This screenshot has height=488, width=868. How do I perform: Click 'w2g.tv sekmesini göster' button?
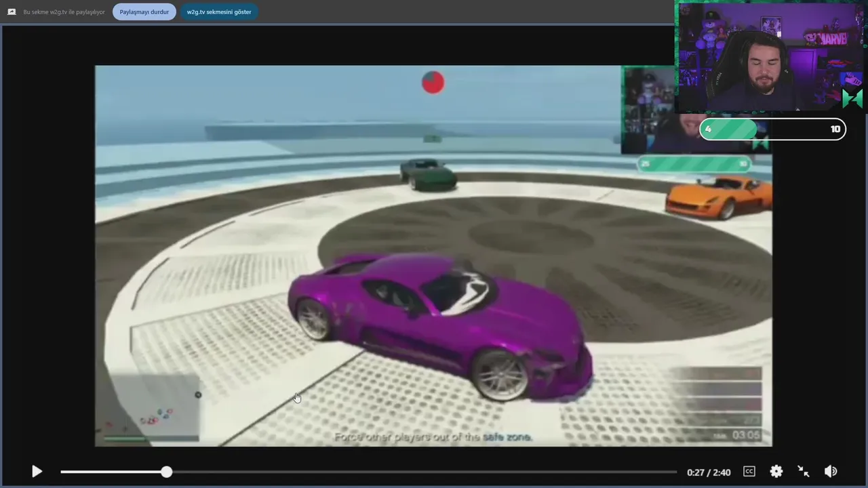pyautogui.click(x=219, y=12)
